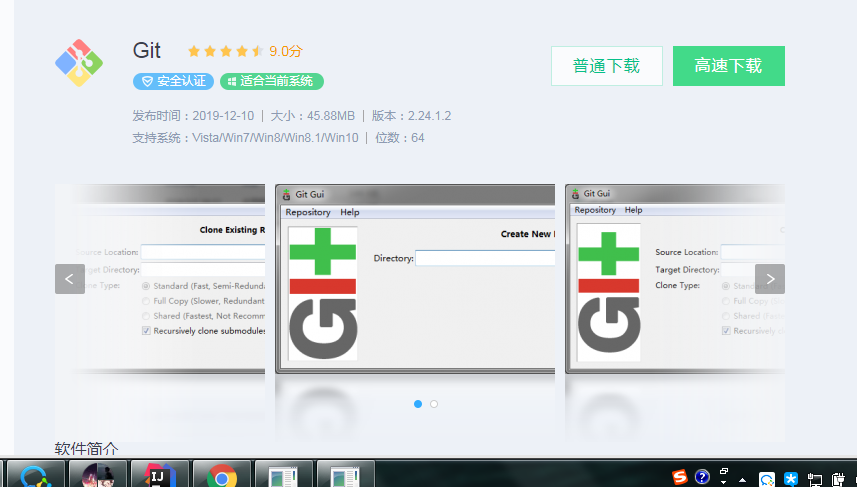Show the previous screenshot with left arrow
857x487 pixels.
pyautogui.click(x=70, y=279)
